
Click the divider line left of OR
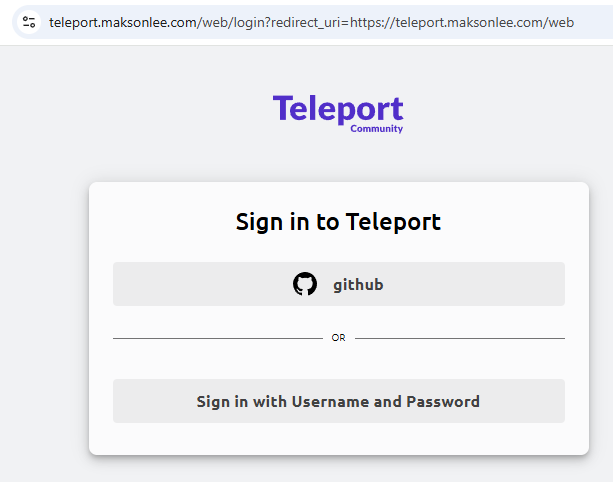coord(216,338)
